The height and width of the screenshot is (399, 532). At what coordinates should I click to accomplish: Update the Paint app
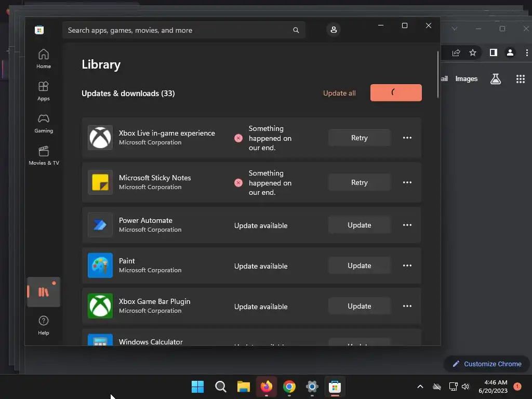point(360,265)
